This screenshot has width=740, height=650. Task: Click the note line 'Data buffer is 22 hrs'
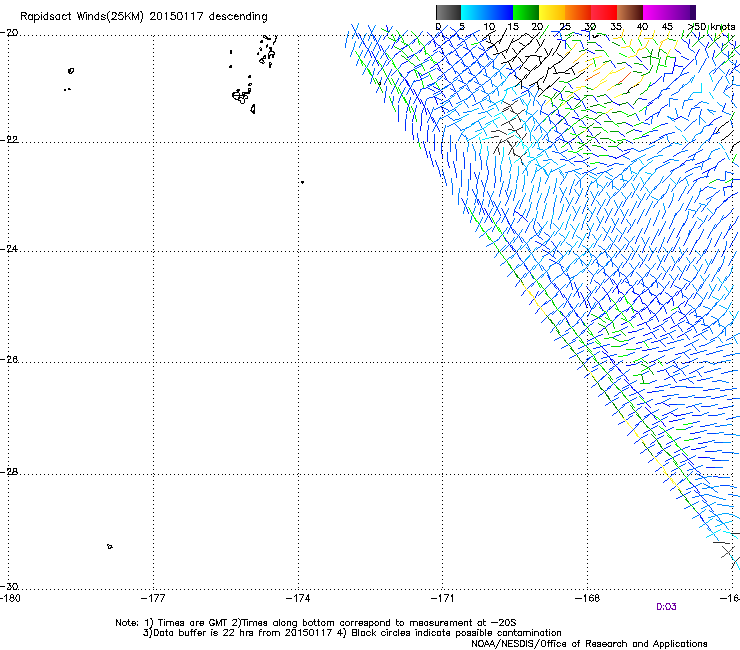[x=352, y=633]
